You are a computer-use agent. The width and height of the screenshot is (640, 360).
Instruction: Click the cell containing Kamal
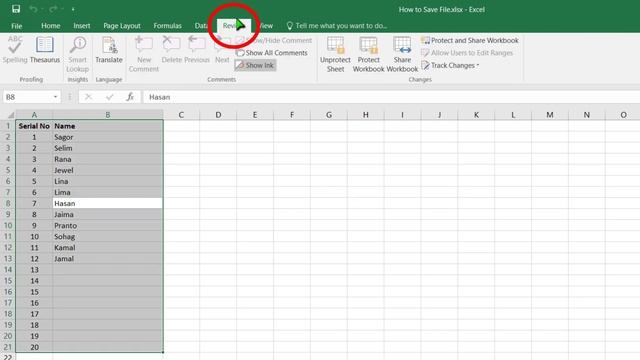tap(108, 247)
